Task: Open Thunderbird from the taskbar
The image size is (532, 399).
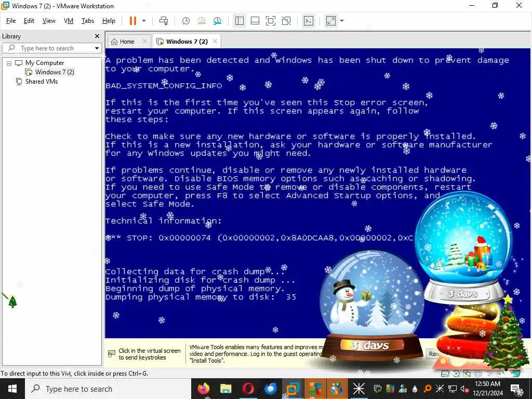Action: [x=270, y=389]
